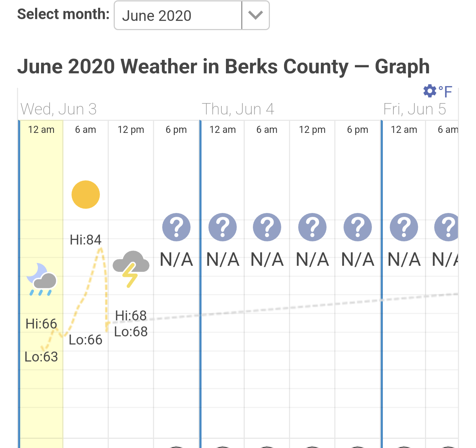
Task: Click the question mark icon under Thursday 12 pm
Action: pos(312,227)
